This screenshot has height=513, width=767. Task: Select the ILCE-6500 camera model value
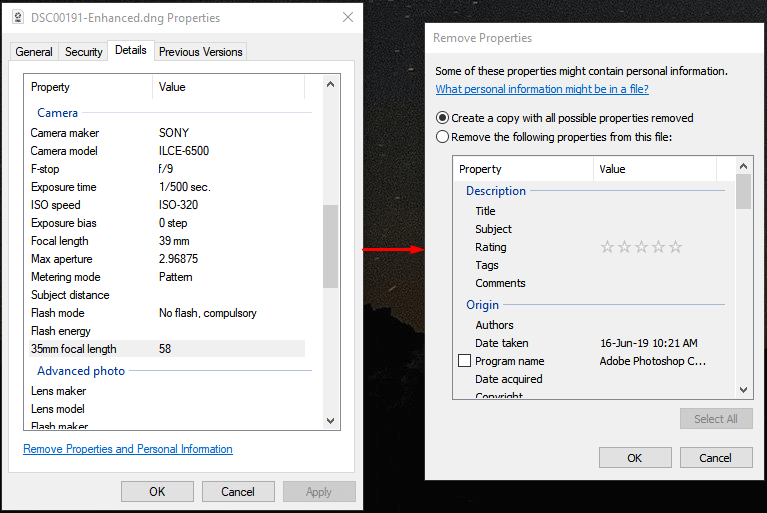(184, 151)
